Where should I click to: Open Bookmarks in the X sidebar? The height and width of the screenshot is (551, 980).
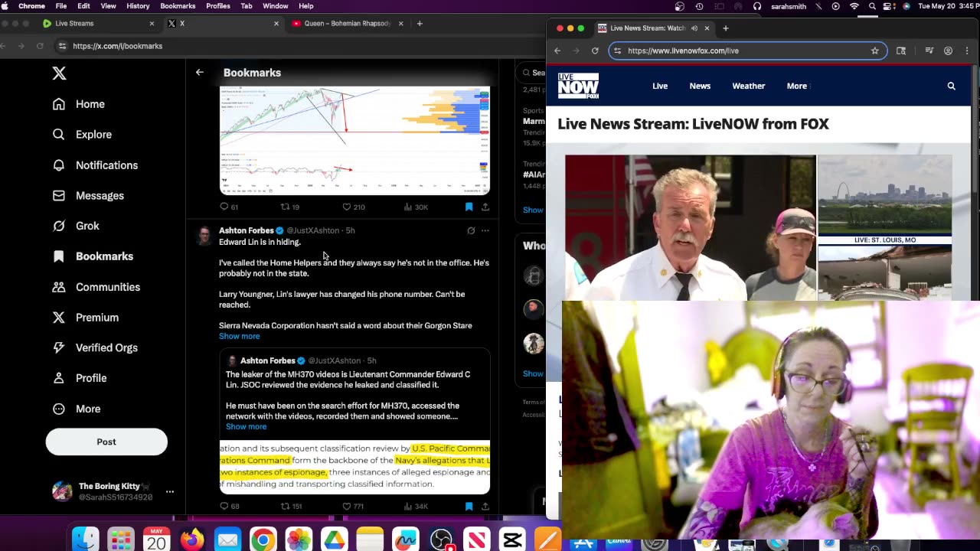(93, 256)
